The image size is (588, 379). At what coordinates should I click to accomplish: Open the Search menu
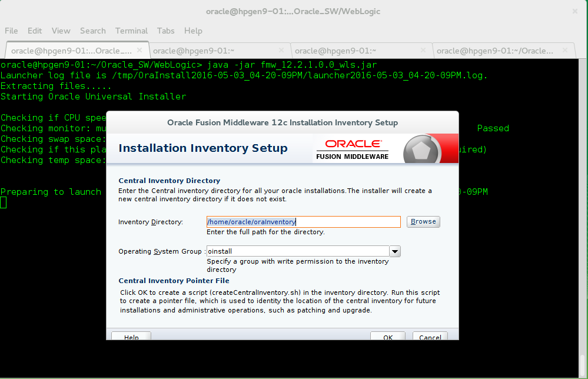pyautogui.click(x=92, y=31)
